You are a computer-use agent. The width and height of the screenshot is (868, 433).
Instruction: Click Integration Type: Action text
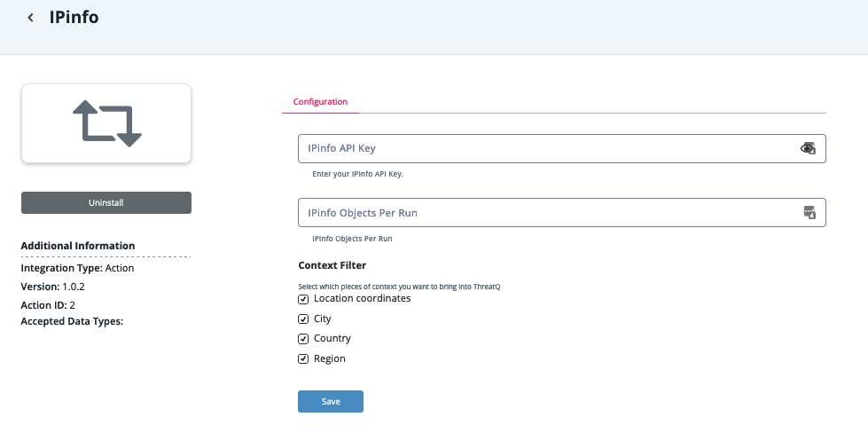coord(77,268)
